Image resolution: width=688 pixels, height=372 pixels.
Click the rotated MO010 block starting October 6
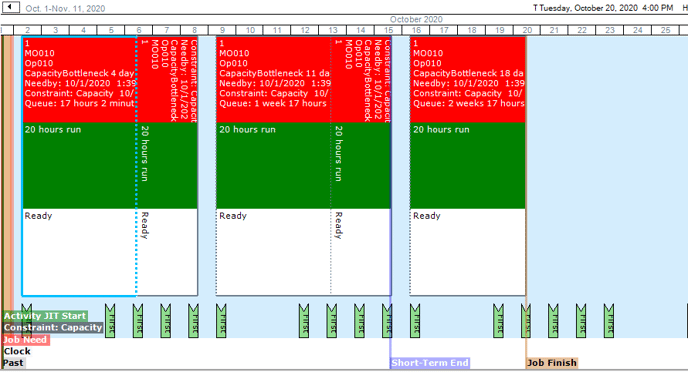(167, 79)
